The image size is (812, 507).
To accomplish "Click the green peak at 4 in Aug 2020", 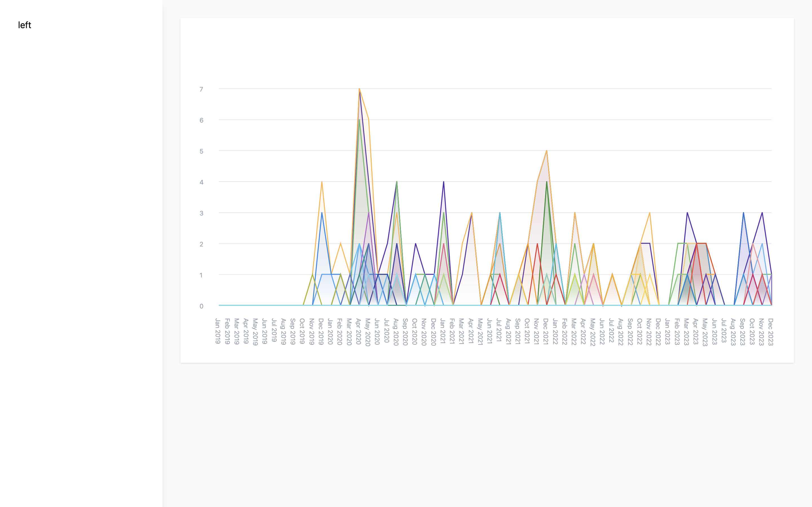I will tap(397, 182).
